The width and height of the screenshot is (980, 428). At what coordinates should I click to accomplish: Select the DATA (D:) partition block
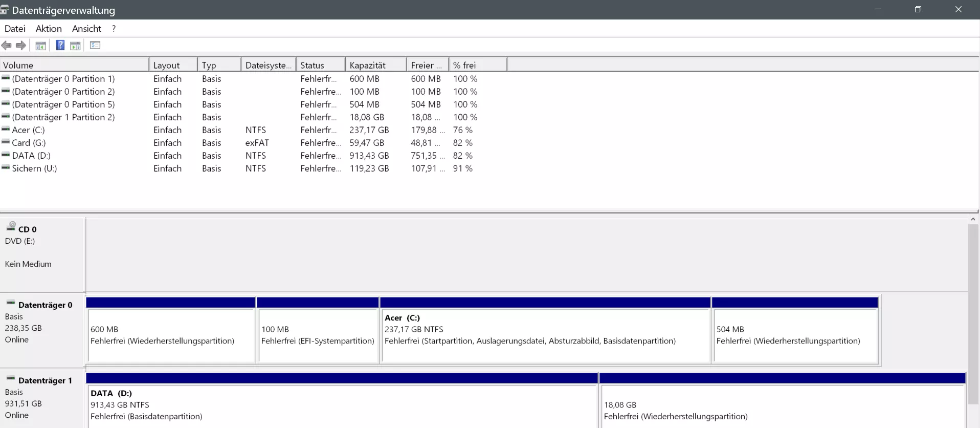coord(342,400)
